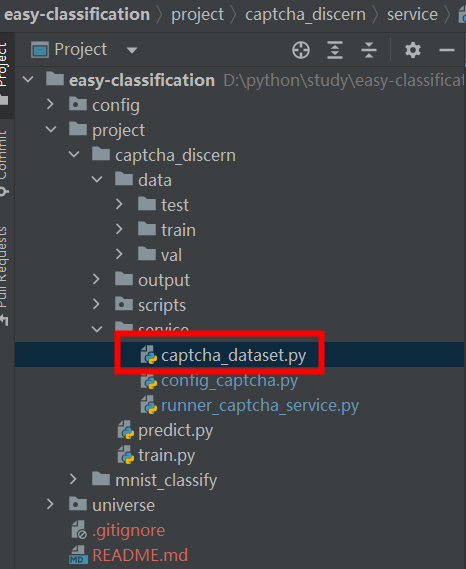466x569 pixels.
Task: Click the locate/select opened file target icon
Action: pyautogui.click(x=301, y=50)
